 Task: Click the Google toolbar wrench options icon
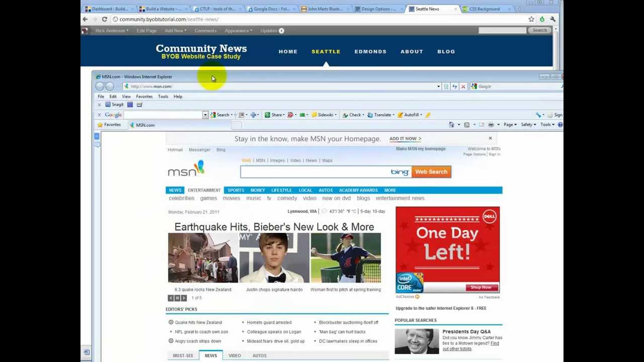pyautogui.click(x=538, y=115)
